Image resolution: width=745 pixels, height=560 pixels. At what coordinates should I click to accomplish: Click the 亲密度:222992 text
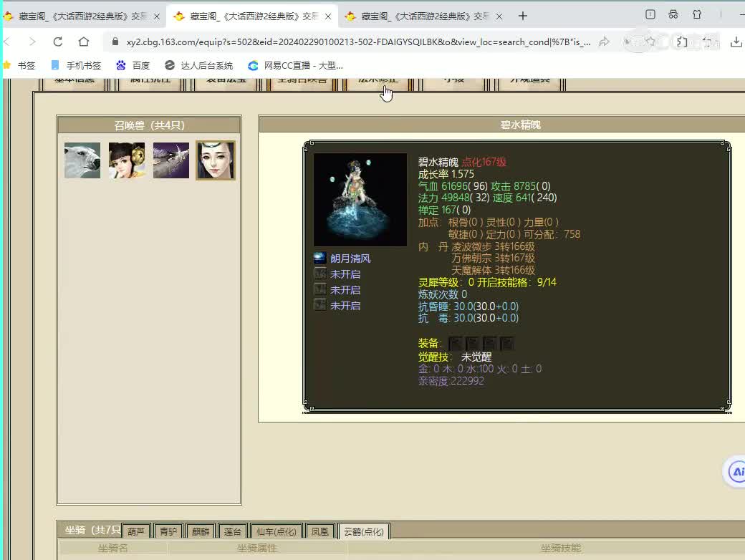click(x=451, y=380)
